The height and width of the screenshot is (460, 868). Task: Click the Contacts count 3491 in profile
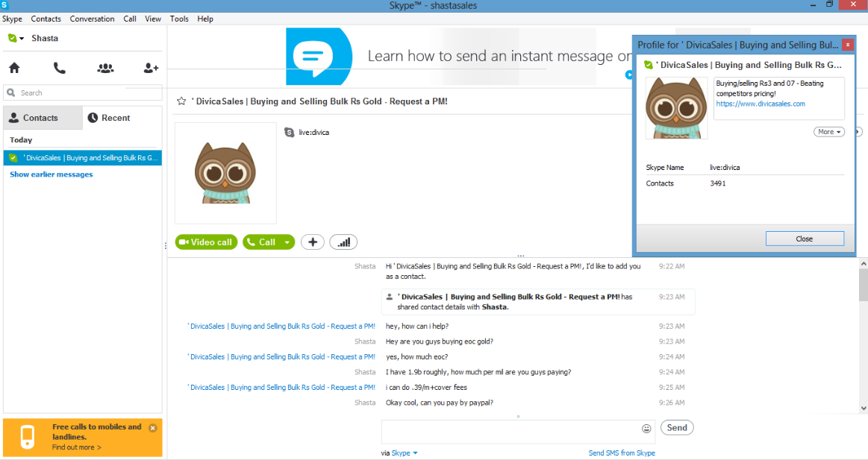click(x=717, y=183)
